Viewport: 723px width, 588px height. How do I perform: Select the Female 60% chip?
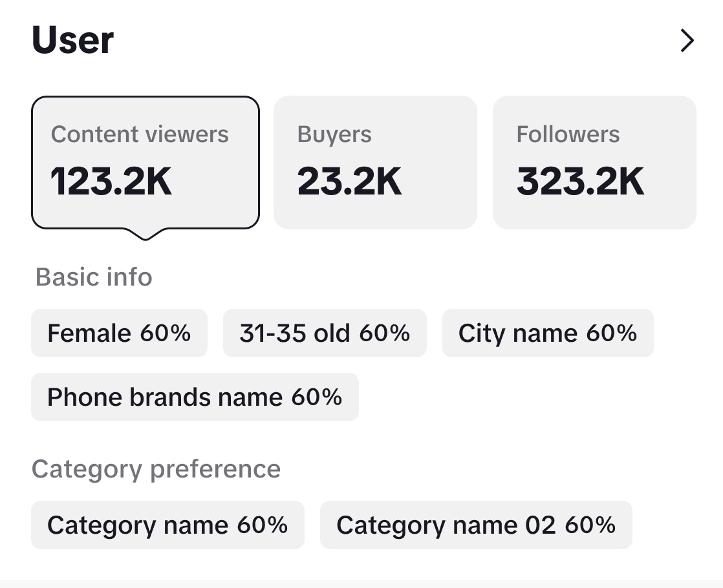[x=119, y=333]
